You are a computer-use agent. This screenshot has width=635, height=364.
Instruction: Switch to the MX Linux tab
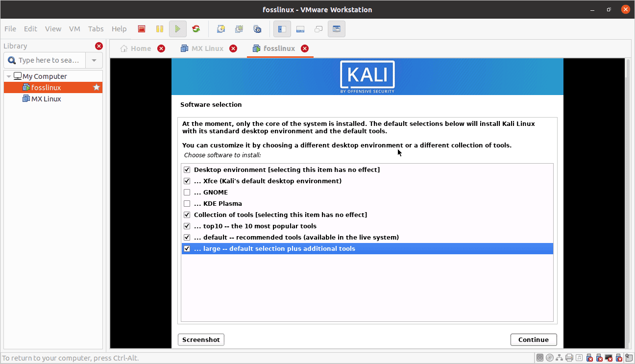tap(202, 49)
